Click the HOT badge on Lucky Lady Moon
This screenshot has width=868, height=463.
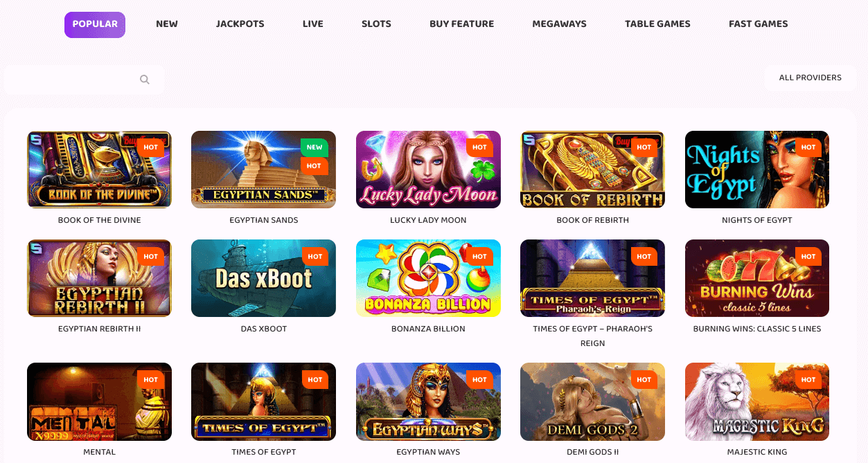pos(479,147)
